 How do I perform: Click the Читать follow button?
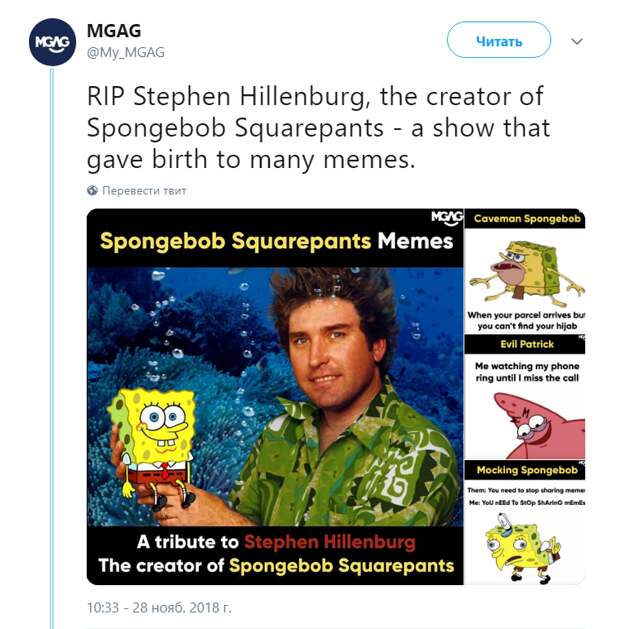tap(499, 40)
